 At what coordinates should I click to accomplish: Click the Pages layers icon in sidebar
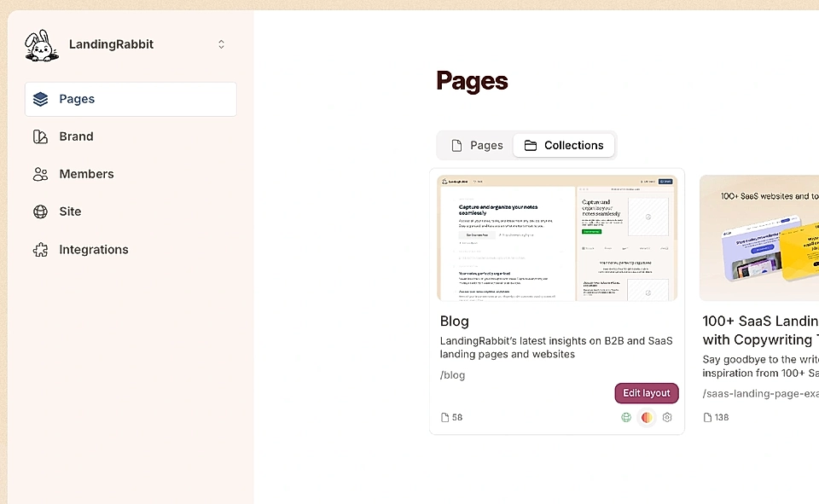click(40, 99)
